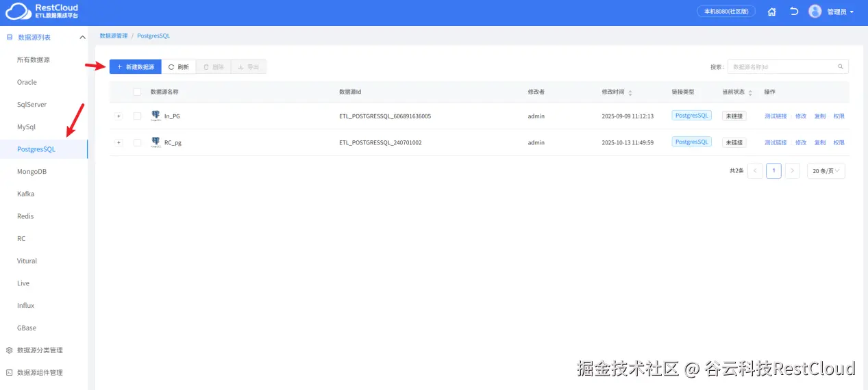Viewport: 868px width, 390px height.
Task: Sort by 当前状态 column arrows
Action: 750,92
